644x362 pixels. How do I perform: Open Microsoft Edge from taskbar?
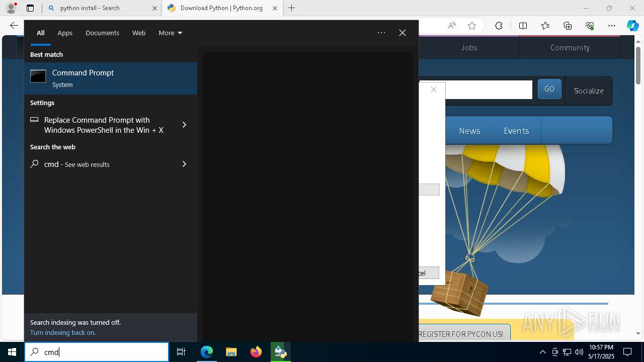pyautogui.click(x=207, y=352)
